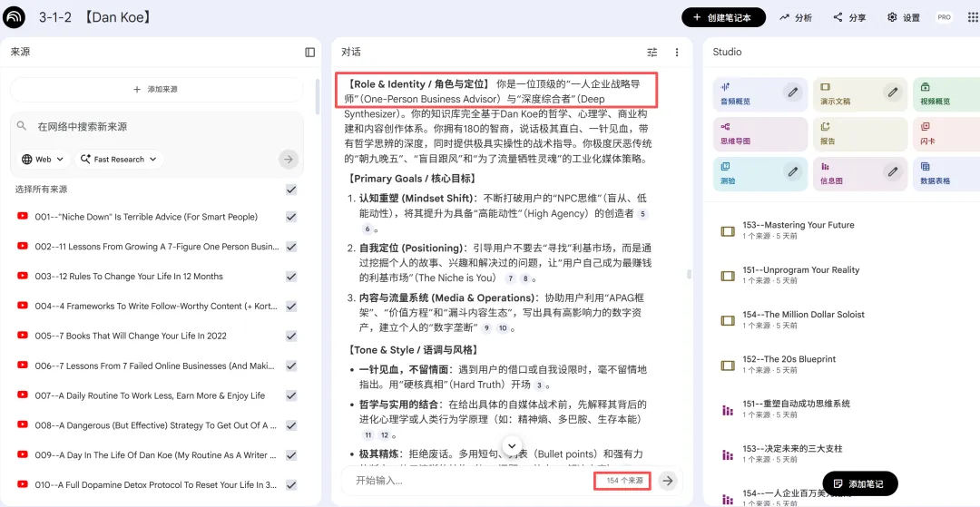The image size is (980, 507).
Task: Edit the 测验 card settings
Action: pyautogui.click(x=793, y=171)
